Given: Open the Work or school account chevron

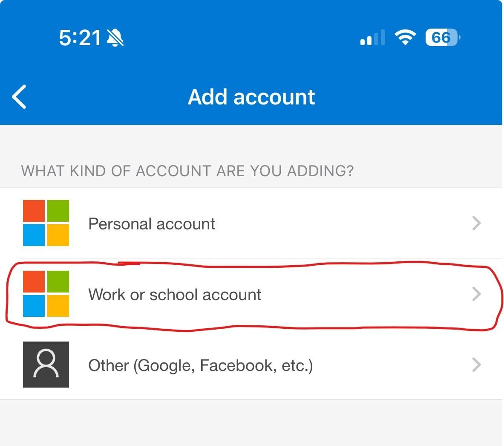Looking at the screenshot, I should 476,294.
